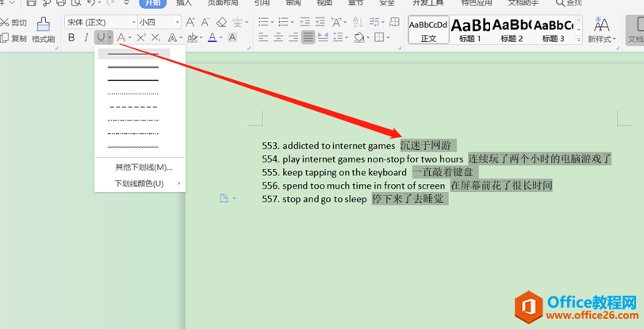Click the clear formatting eraser icon
Image resolution: width=644 pixels, height=329 pixels.
[x=221, y=21]
